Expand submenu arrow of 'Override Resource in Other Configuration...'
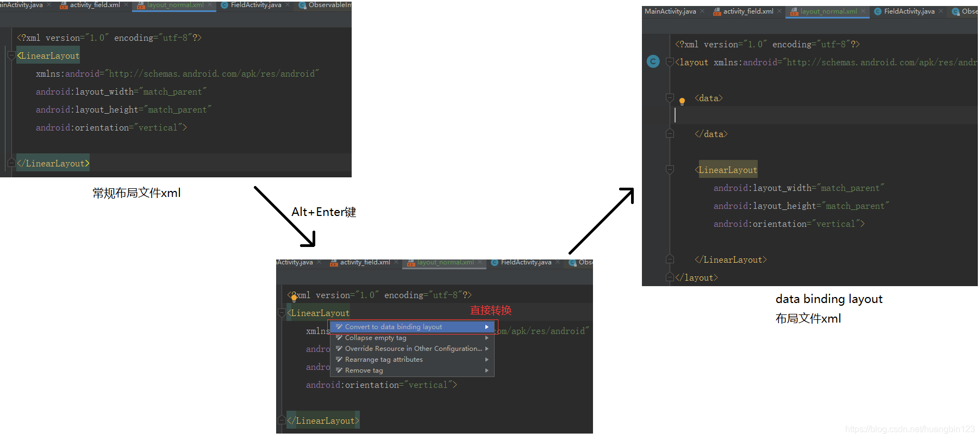The width and height of the screenshot is (980, 439). [x=487, y=349]
